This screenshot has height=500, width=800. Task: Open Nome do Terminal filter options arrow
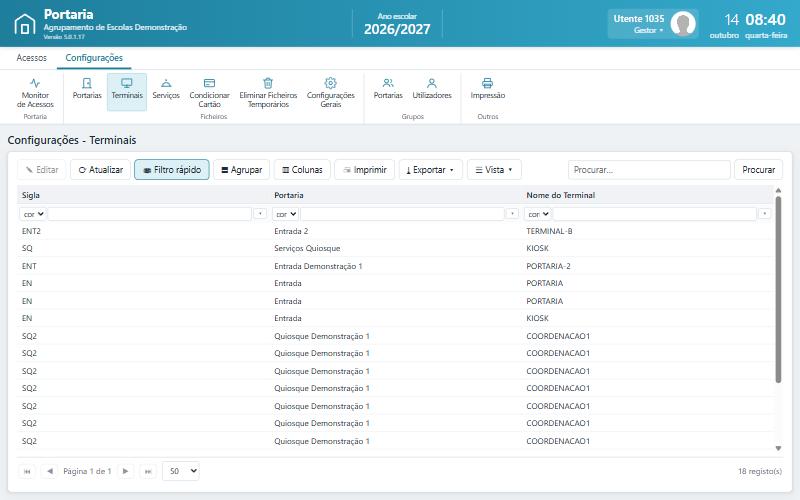(x=764, y=214)
